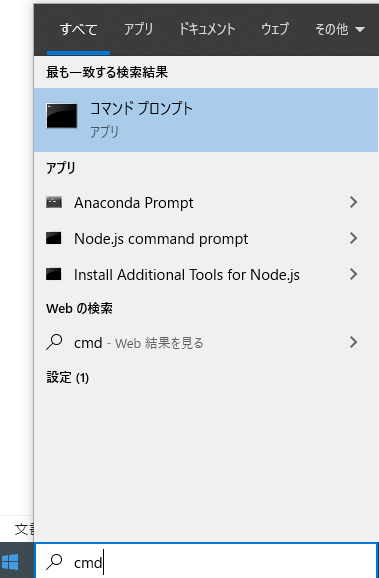The height and width of the screenshot is (578, 379).
Task: Expand the cmd web result chevron
Action: pyautogui.click(x=354, y=342)
